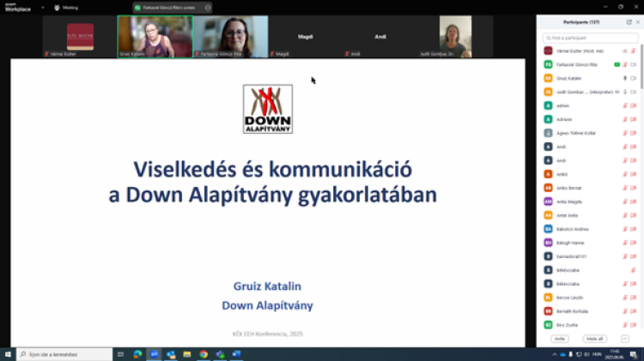Expand hidden system tray icons
Image resolution: width=644 pixels, height=361 pixels.
tap(555, 354)
